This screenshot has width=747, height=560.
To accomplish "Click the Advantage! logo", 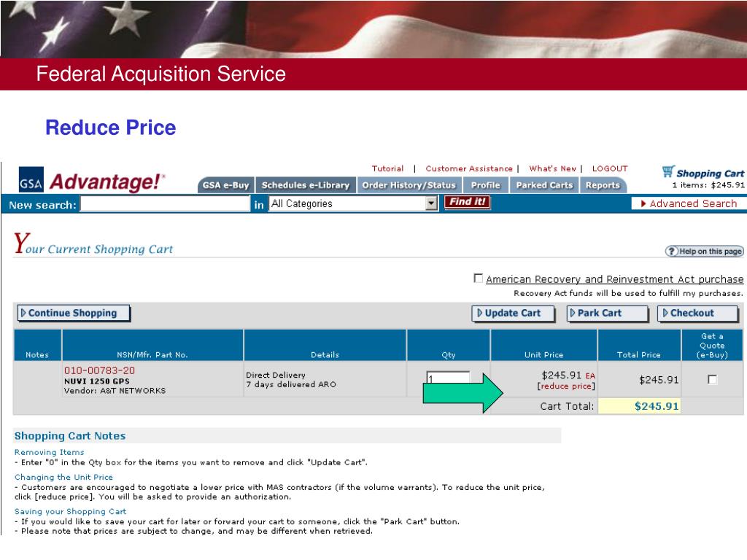I will (107, 182).
